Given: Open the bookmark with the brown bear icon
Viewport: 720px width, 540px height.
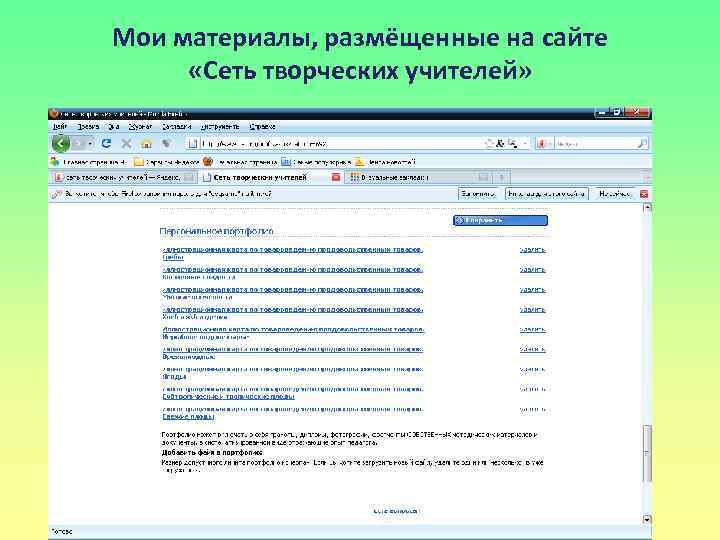Looking at the screenshot, I should (240, 162).
